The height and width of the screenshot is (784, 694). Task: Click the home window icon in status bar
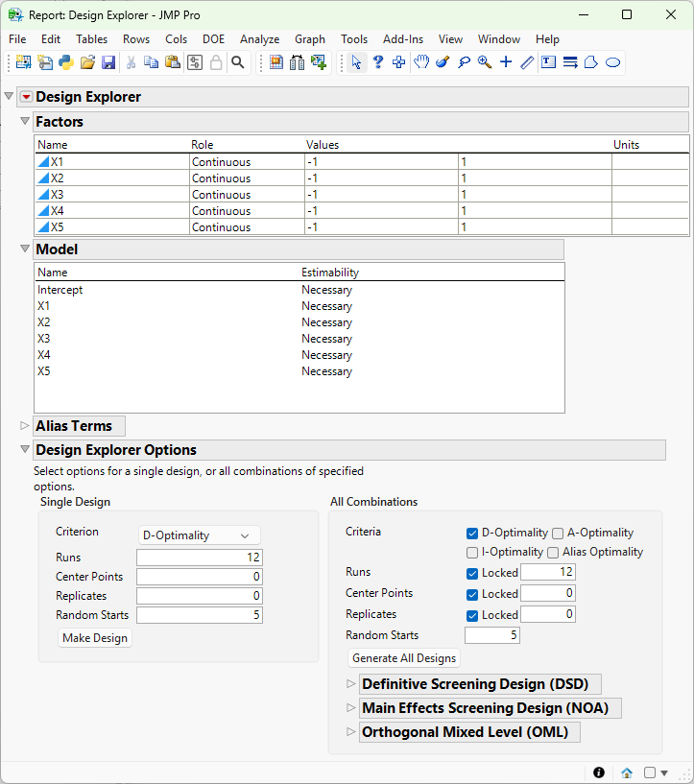coord(627,772)
